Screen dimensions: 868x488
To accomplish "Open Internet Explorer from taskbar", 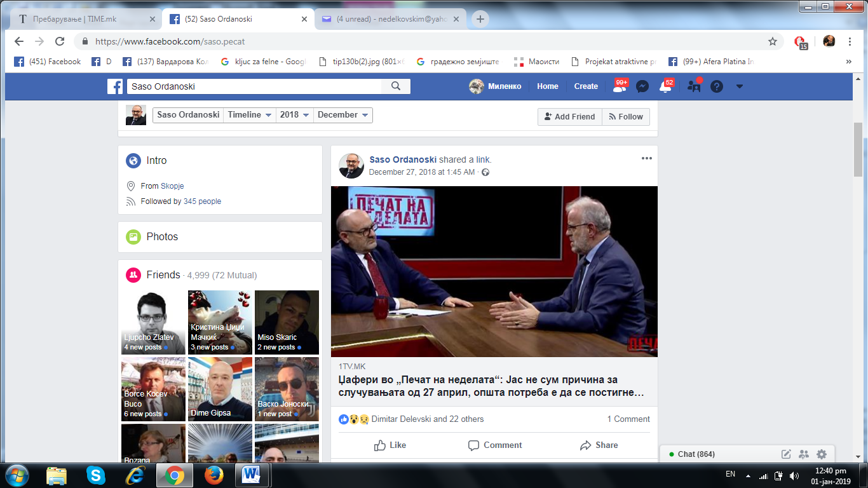I will (x=135, y=475).
